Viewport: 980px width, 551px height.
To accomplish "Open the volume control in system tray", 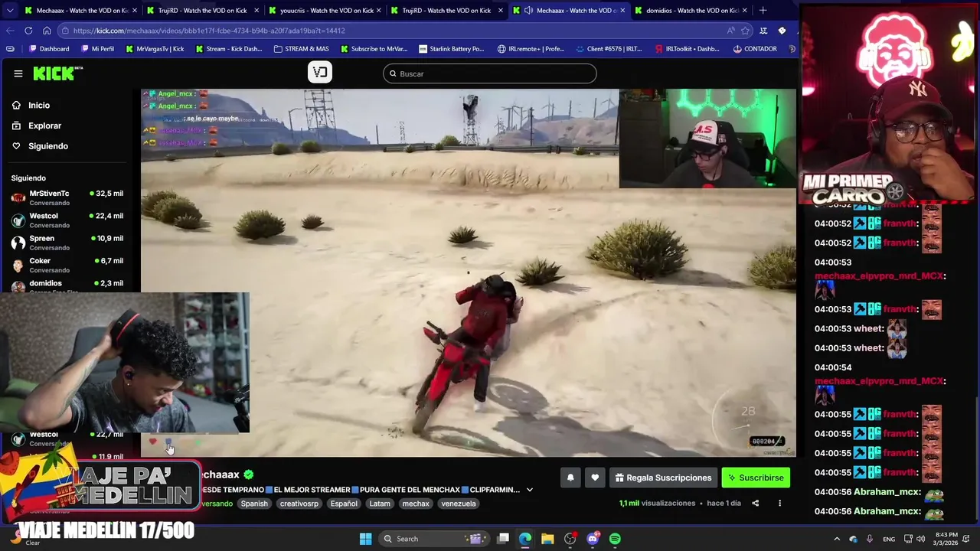I will [922, 539].
